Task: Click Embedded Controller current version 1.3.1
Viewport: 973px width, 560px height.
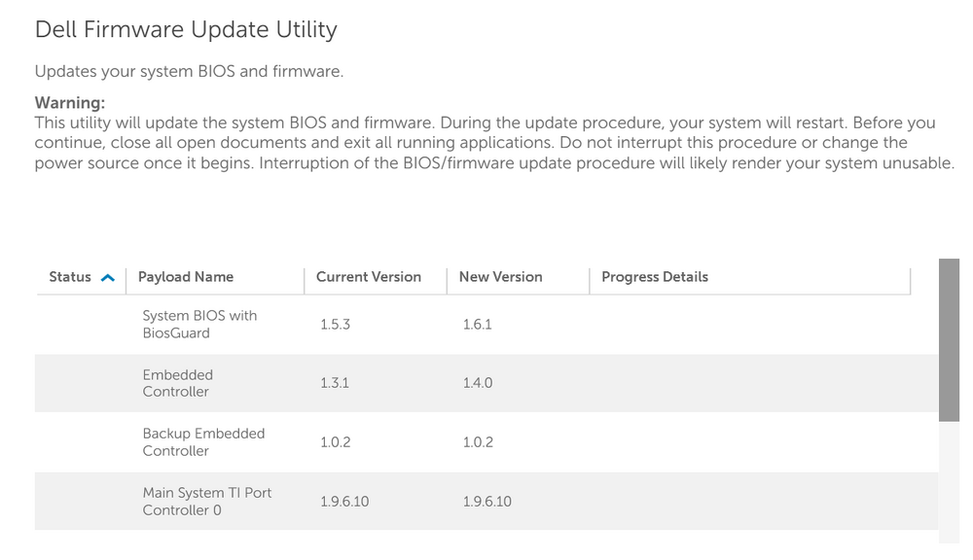Action: click(x=335, y=383)
